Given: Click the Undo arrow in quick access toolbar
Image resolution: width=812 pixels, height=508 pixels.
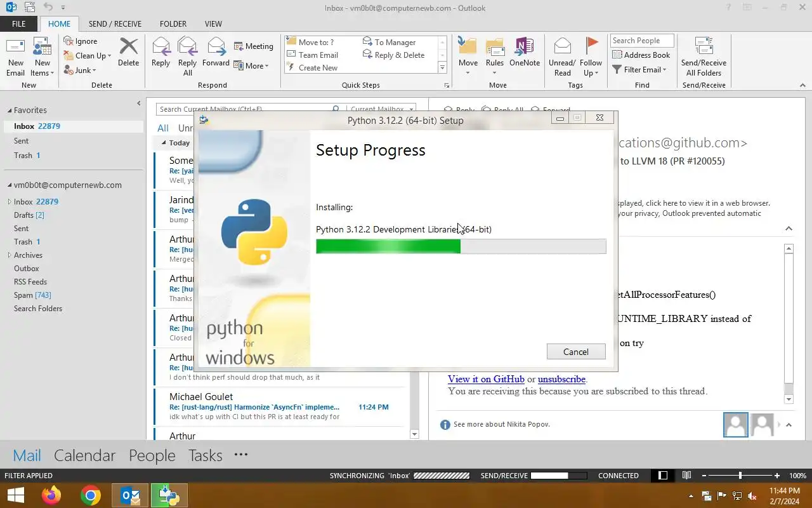Looking at the screenshot, I should pyautogui.click(x=49, y=8).
